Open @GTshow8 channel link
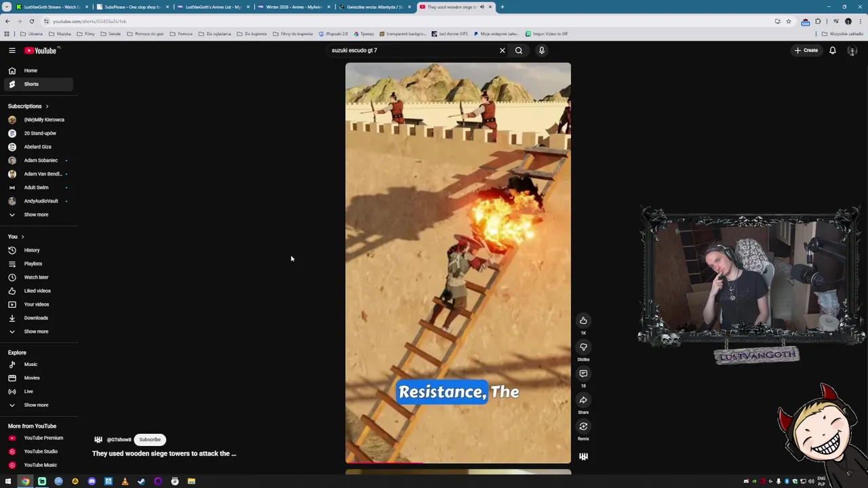This screenshot has height=488, width=868. pyautogui.click(x=119, y=439)
